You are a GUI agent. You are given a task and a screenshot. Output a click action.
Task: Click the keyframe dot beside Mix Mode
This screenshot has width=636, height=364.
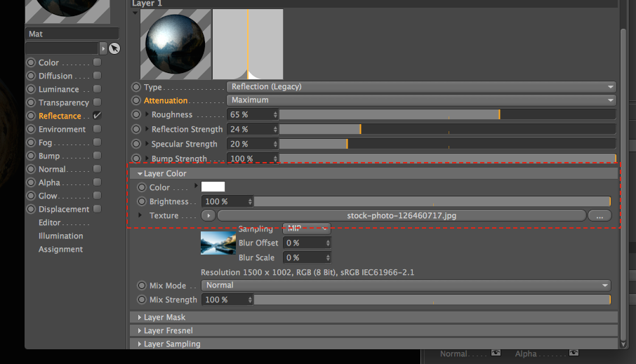pyautogui.click(x=142, y=285)
